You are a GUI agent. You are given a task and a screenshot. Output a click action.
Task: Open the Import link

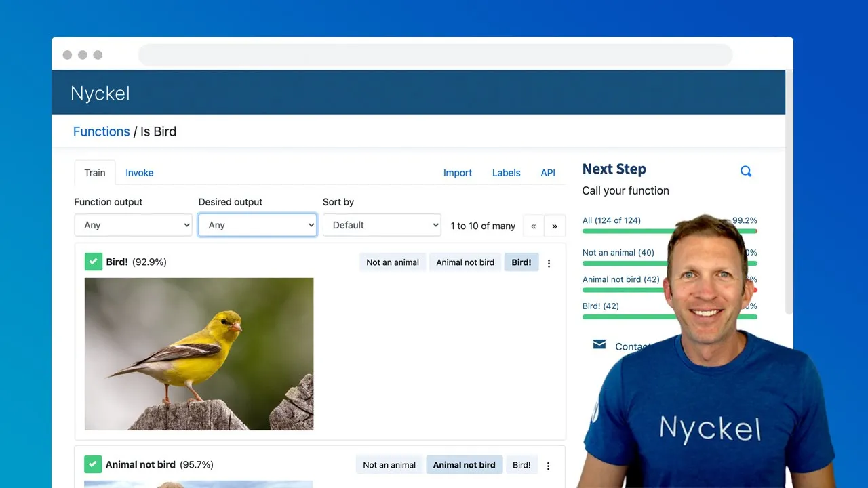click(x=458, y=173)
